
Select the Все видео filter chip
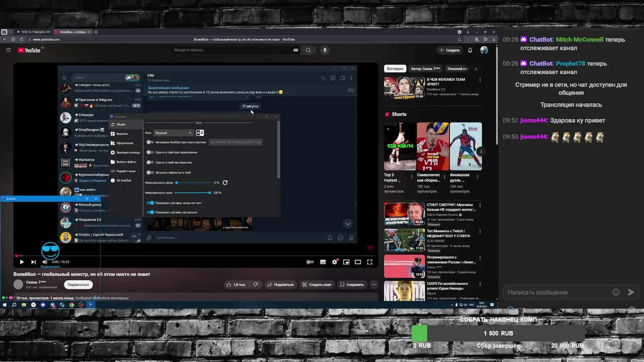[395, 69]
